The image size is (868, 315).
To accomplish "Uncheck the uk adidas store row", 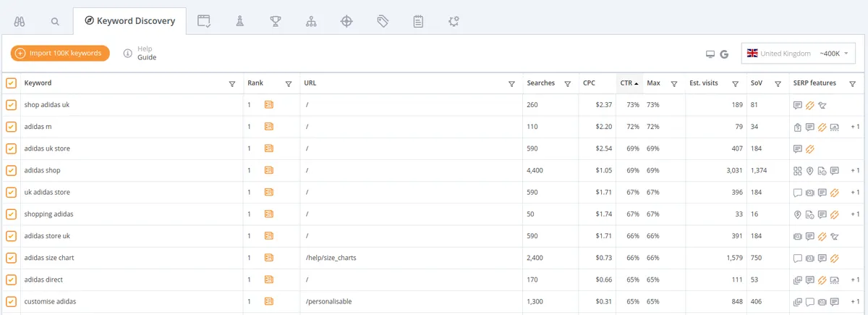I will click(x=11, y=192).
